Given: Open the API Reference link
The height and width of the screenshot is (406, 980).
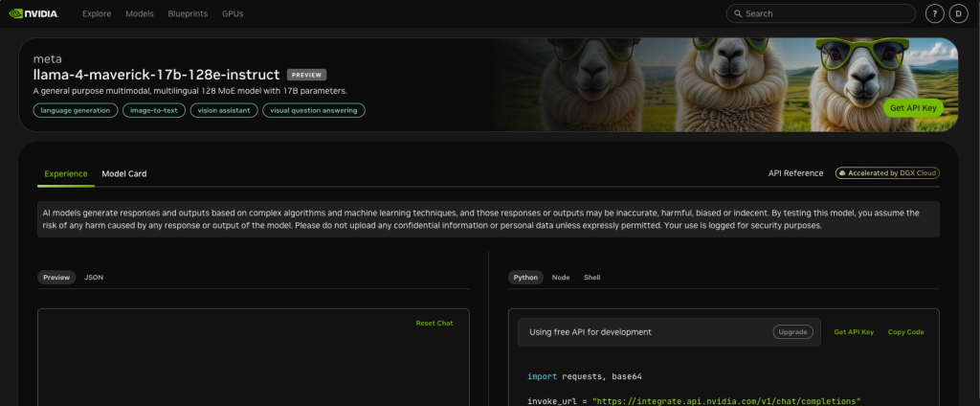Looking at the screenshot, I should [795, 173].
